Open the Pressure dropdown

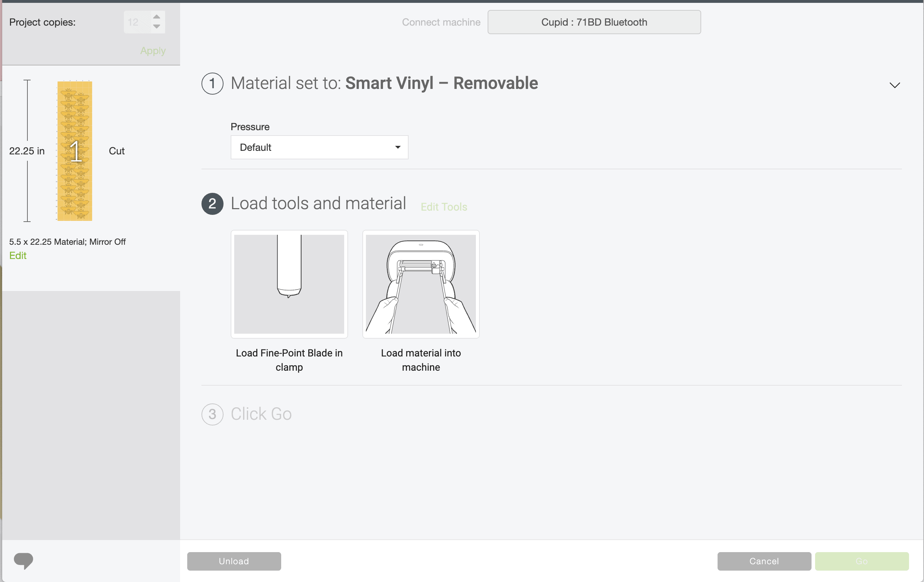pos(319,147)
